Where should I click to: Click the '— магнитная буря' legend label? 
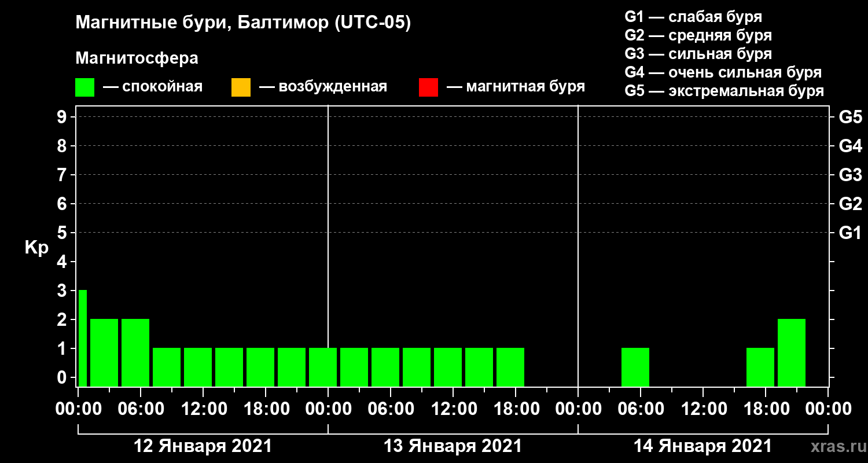pyautogui.click(x=516, y=87)
